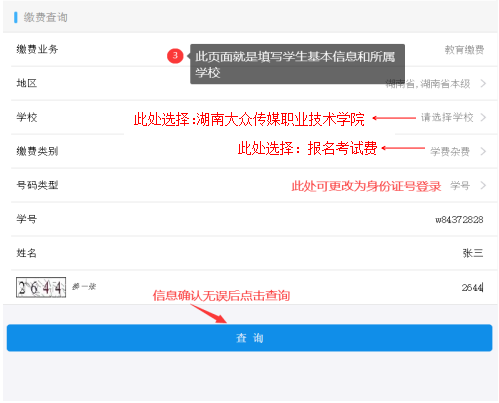Screen dimensions: 499x403
Task: Click the 请选择学校 placeholder text
Action: 447,117
